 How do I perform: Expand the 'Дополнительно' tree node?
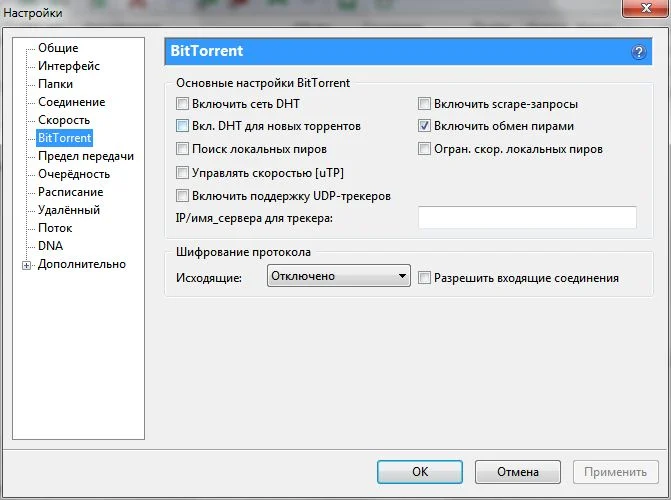pos(27,265)
